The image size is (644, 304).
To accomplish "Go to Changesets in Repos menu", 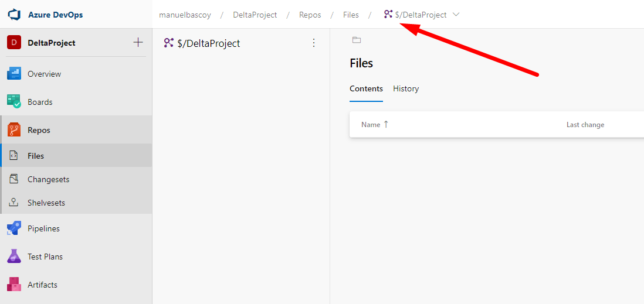I will click(x=48, y=179).
